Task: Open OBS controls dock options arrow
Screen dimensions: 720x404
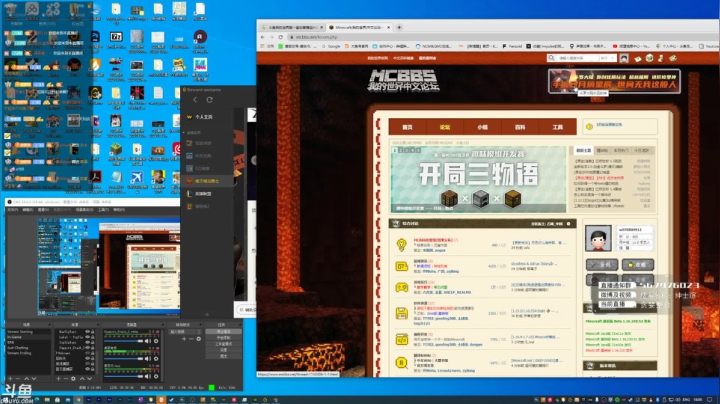Action: coord(241,325)
